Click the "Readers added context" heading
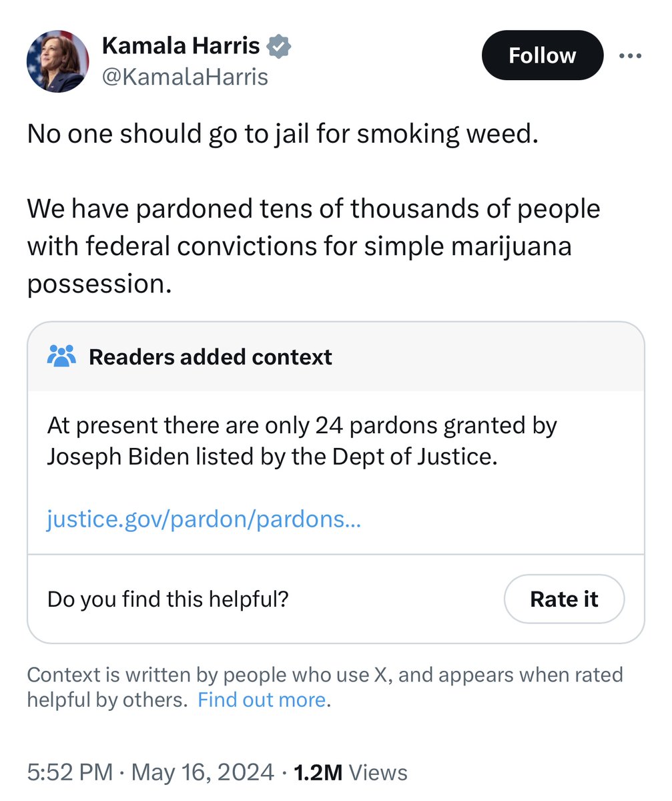 pos(210,357)
